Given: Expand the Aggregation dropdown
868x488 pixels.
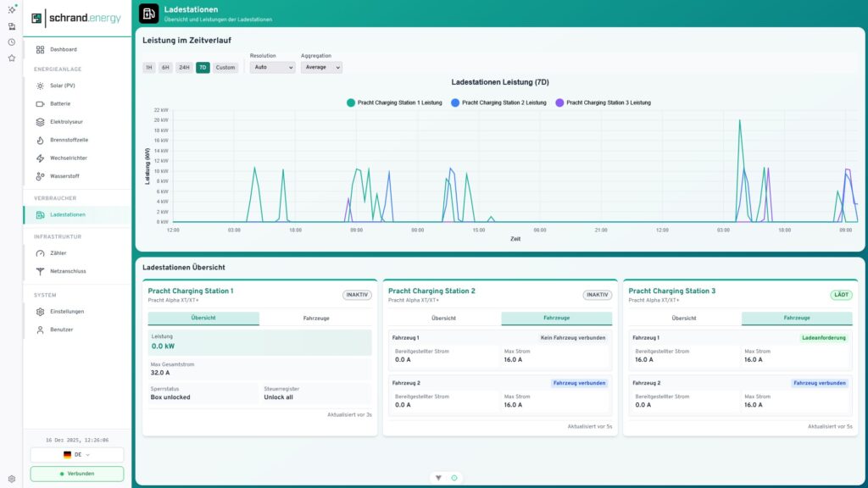Looking at the screenshot, I should point(321,67).
